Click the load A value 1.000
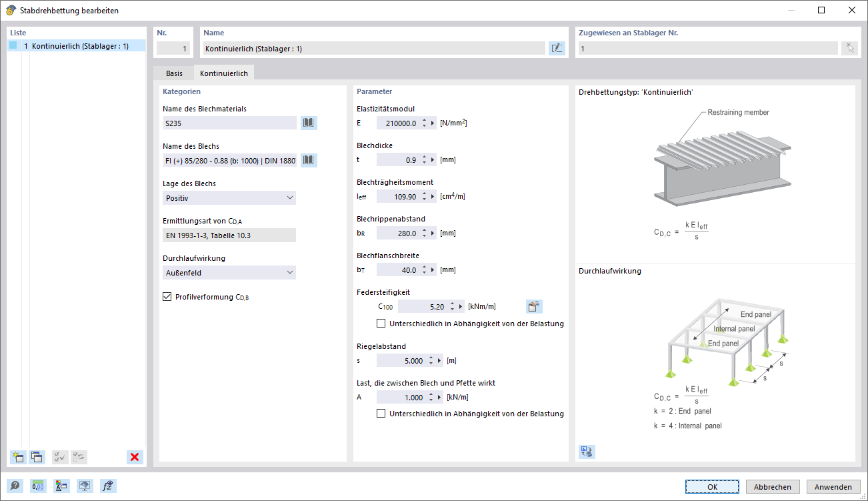 (401, 397)
